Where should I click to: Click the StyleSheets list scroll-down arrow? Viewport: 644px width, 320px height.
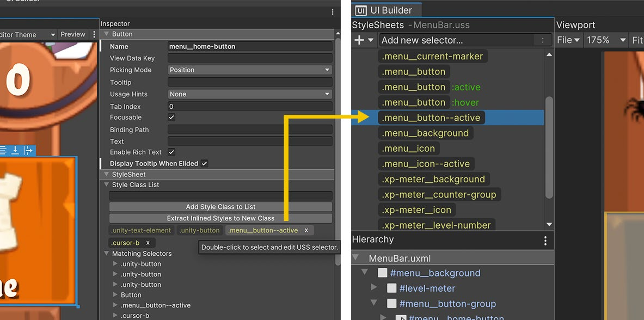click(x=549, y=224)
